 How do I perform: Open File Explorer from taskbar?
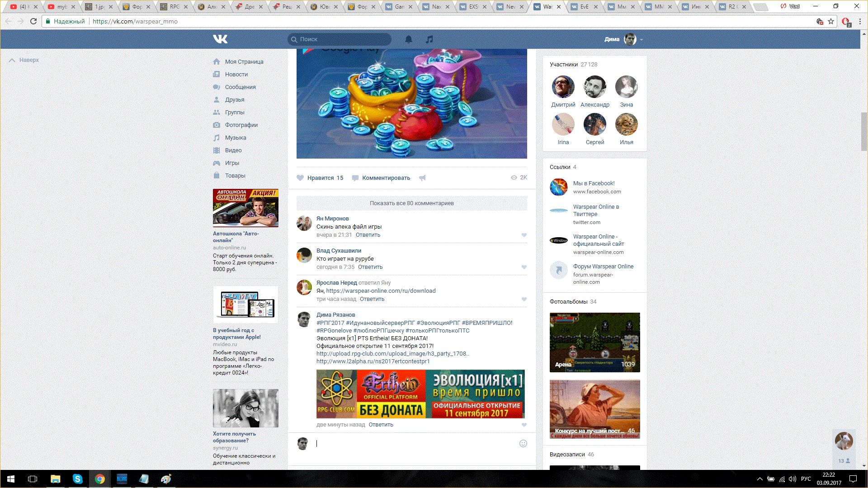point(55,479)
